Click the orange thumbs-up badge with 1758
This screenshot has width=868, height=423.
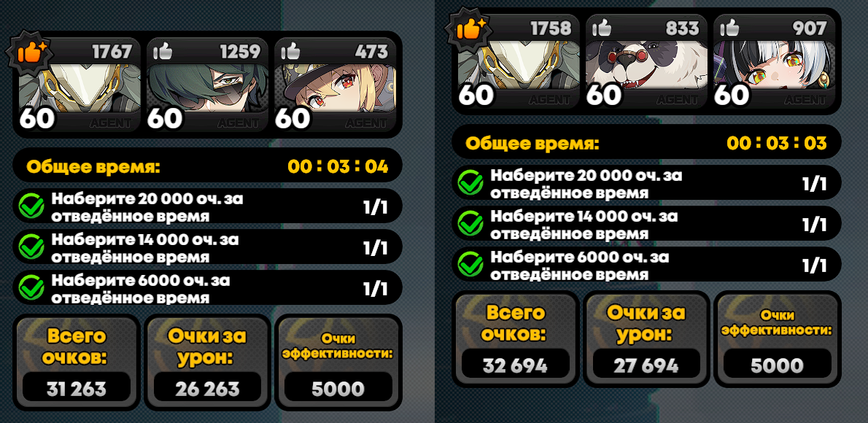pos(468,28)
